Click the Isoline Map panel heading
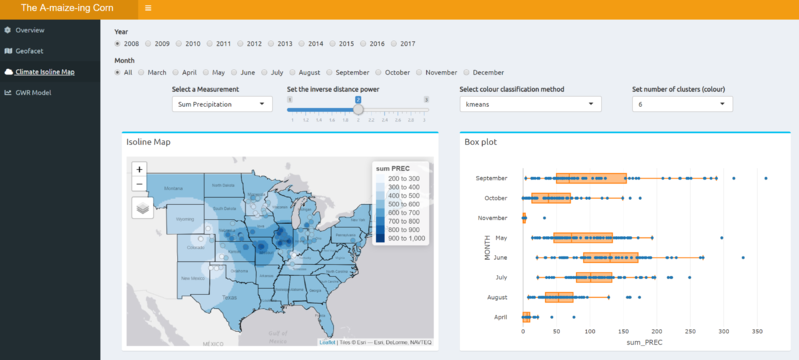This screenshot has width=799, height=360. point(148,142)
